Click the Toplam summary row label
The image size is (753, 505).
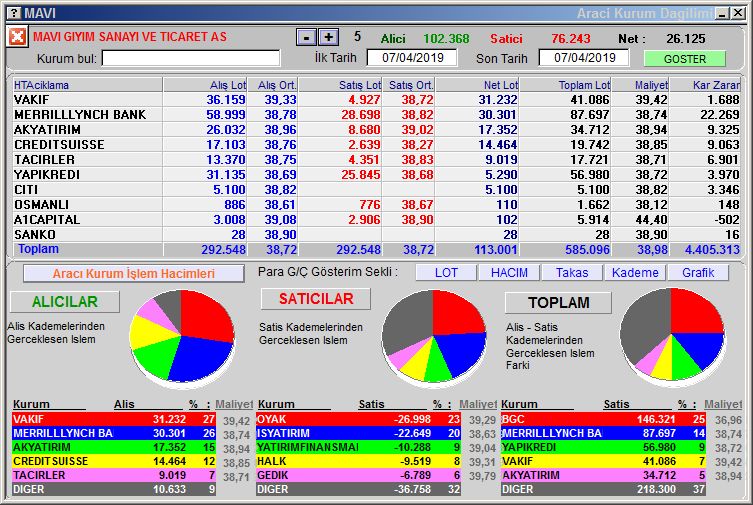38,249
